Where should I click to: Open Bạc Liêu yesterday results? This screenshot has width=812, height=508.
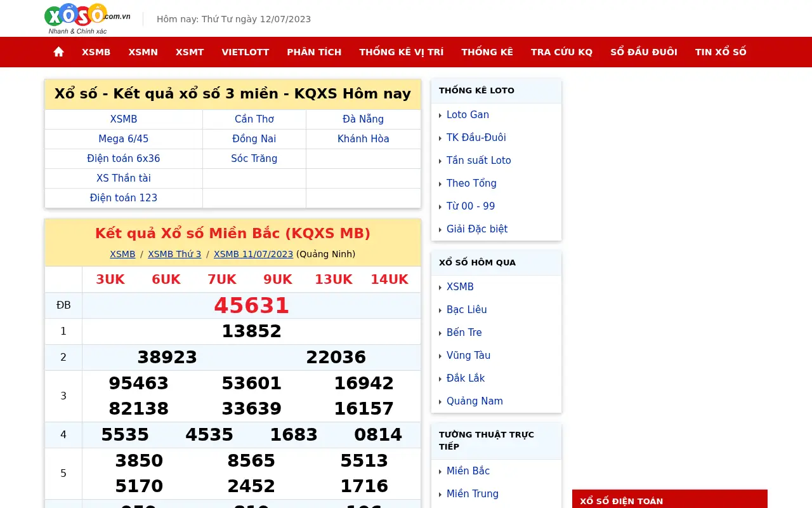[466, 310]
